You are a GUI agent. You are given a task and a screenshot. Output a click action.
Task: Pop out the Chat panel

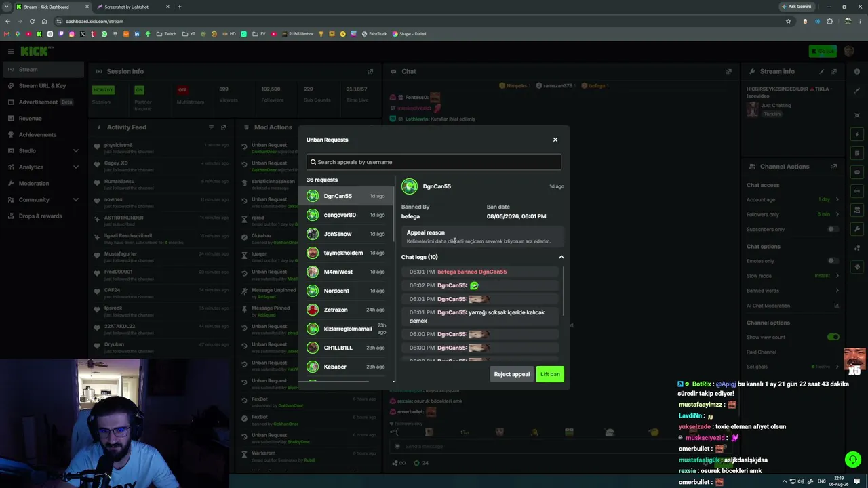pyautogui.click(x=729, y=71)
